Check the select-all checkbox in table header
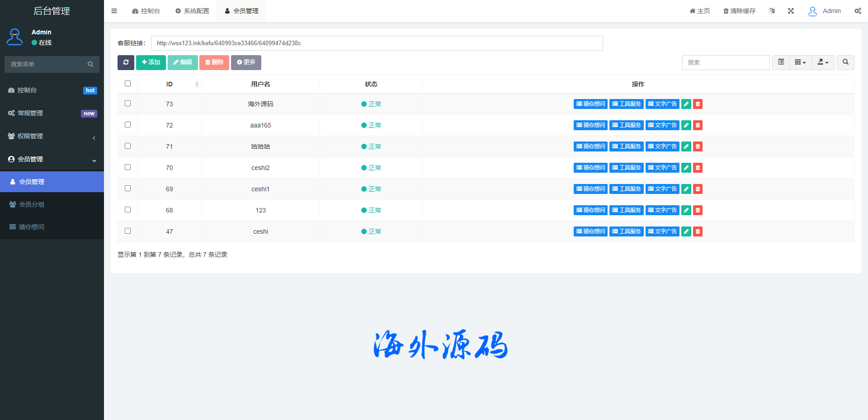 coord(127,84)
